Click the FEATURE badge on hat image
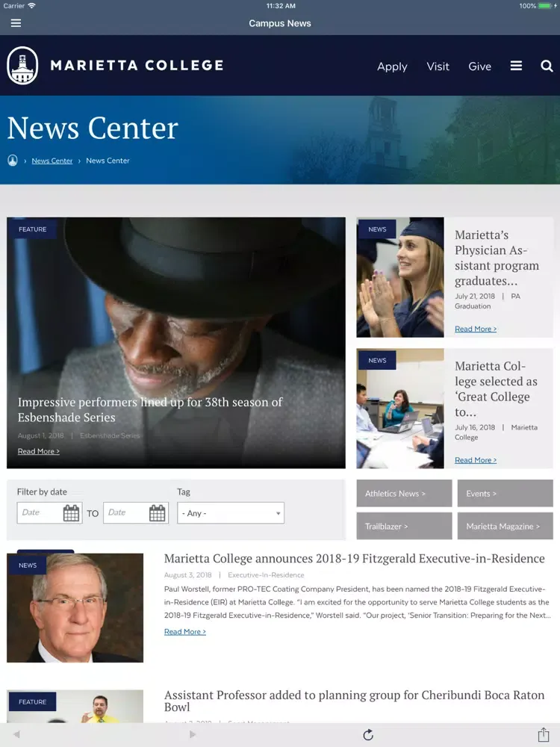560x747 pixels. pyautogui.click(x=32, y=229)
